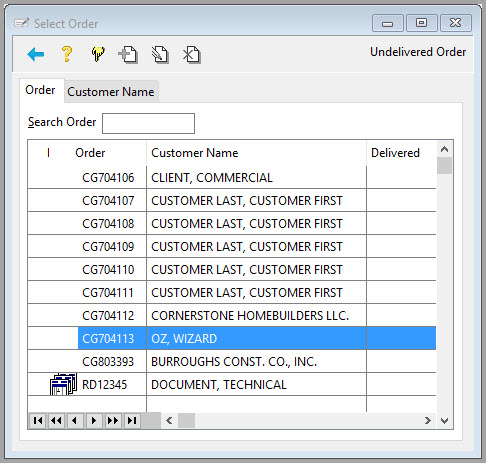486x463 pixels.
Task: Select the Order tab
Action: (40, 90)
